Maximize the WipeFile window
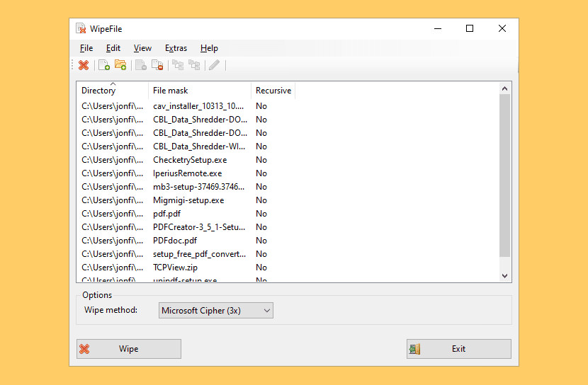The image size is (588, 385). pos(470,28)
